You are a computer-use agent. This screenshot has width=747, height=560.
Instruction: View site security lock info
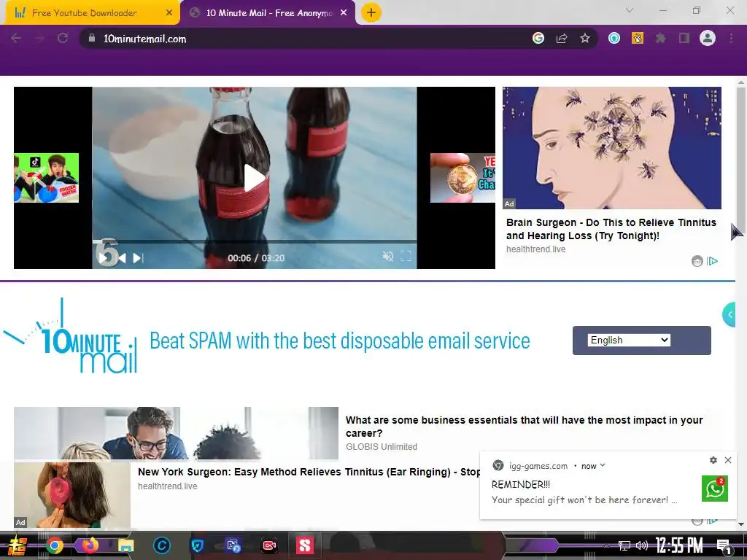point(92,39)
